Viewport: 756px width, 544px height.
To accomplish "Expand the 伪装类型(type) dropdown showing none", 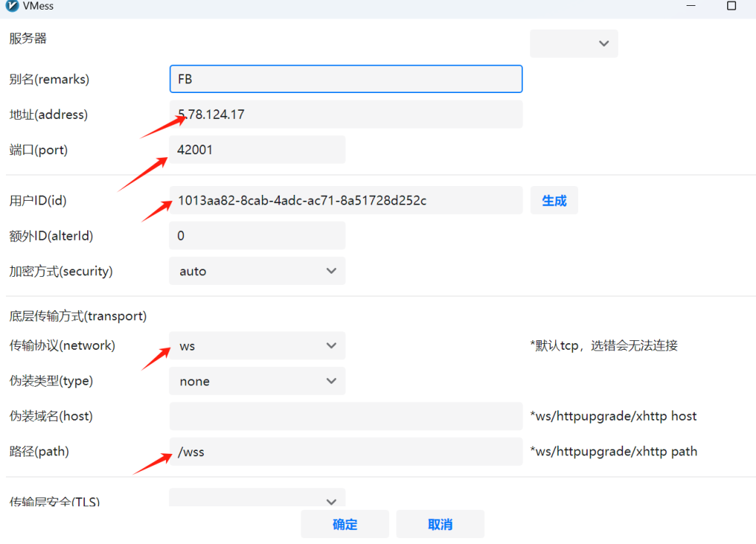I will click(257, 381).
